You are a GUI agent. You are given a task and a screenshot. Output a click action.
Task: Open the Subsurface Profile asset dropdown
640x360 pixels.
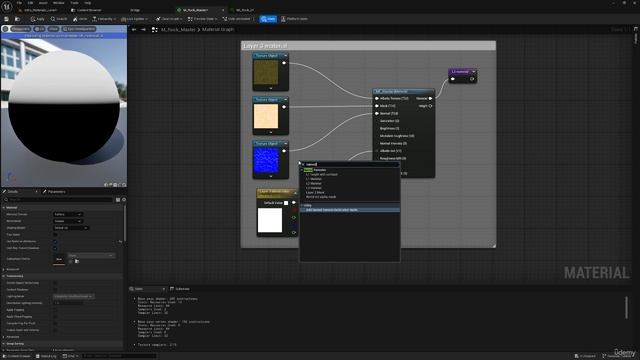click(91, 256)
